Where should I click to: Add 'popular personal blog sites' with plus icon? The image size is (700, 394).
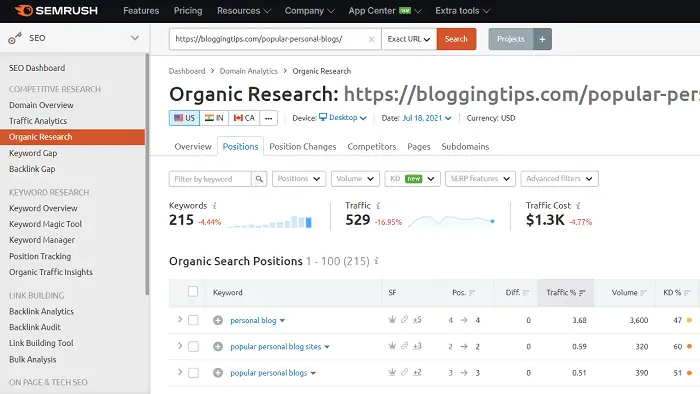[218, 347]
